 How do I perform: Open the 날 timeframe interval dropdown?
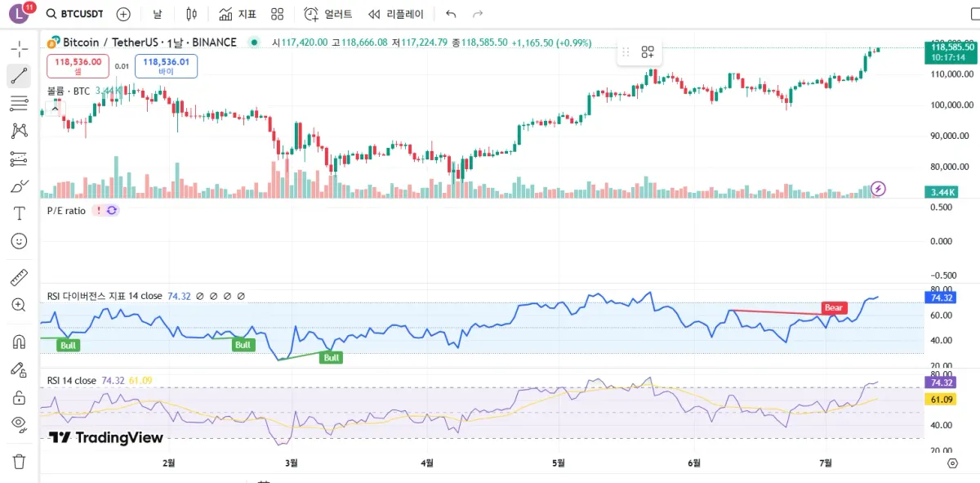pos(157,14)
